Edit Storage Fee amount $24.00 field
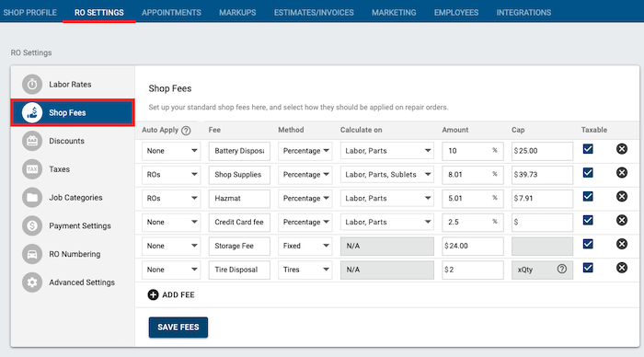 (473, 246)
